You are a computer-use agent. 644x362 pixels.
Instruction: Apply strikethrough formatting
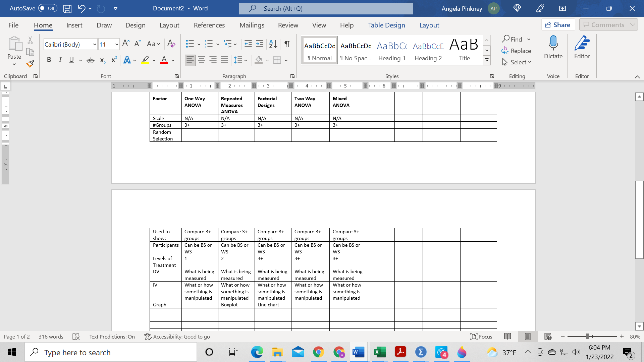click(x=90, y=60)
